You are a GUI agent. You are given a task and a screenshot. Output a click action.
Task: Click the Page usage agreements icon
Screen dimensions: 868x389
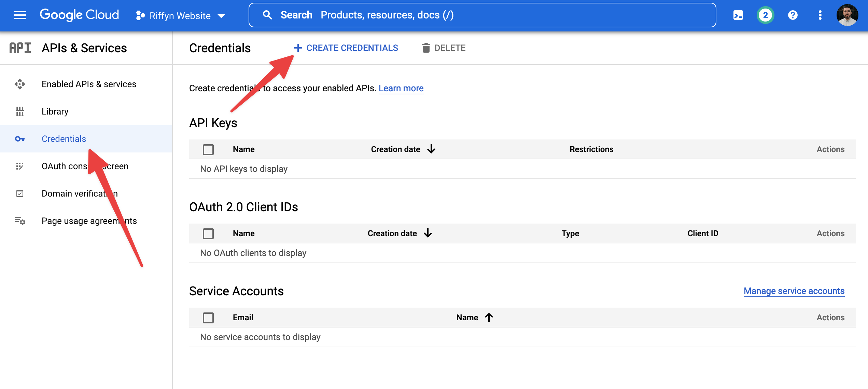coord(20,221)
